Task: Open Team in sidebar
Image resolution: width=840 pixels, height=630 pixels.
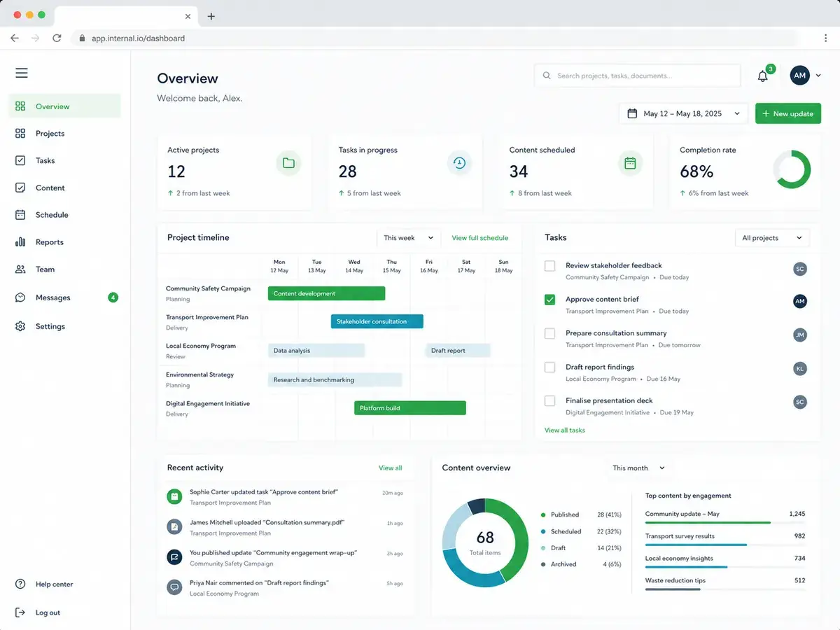Action: pos(64,269)
